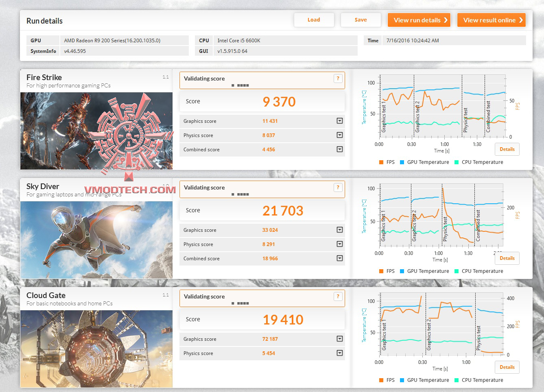The height and width of the screenshot is (392, 544).
Task: Click CPU Temperature legend swatch in Fire Strike chart
Action: pos(457,162)
